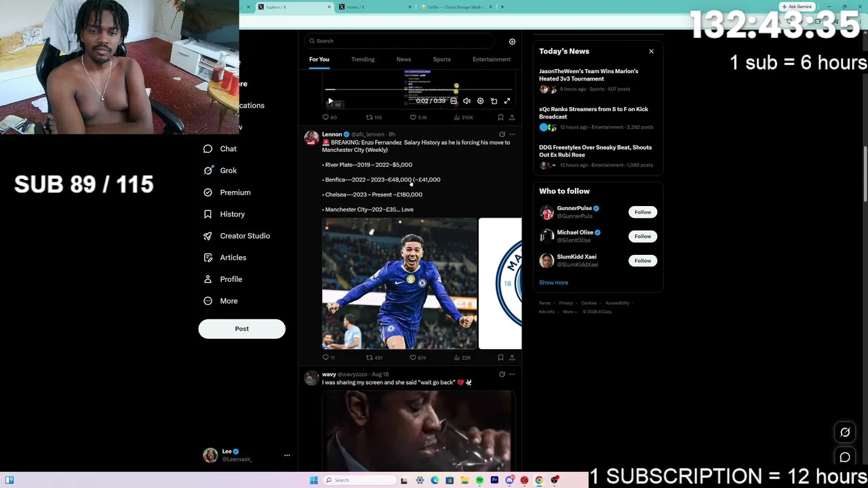This screenshot has height=488, width=868.
Task: Open Microsoft Edge from the taskbar
Action: [435, 481]
